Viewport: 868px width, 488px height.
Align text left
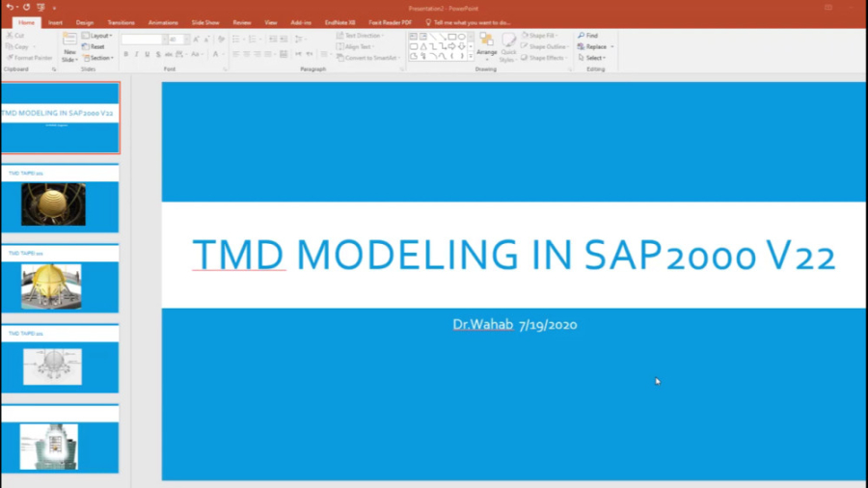click(x=236, y=54)
